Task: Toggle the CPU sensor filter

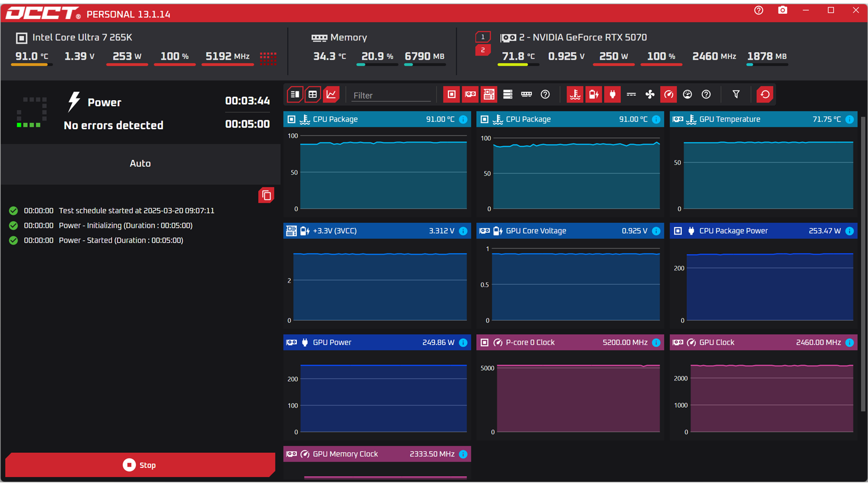Action: (451, 94)
